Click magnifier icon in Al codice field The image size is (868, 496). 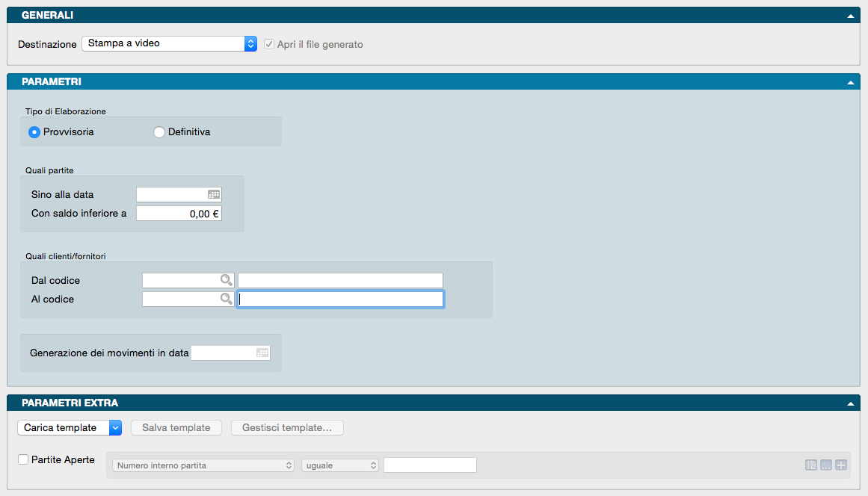click(226, 299)
